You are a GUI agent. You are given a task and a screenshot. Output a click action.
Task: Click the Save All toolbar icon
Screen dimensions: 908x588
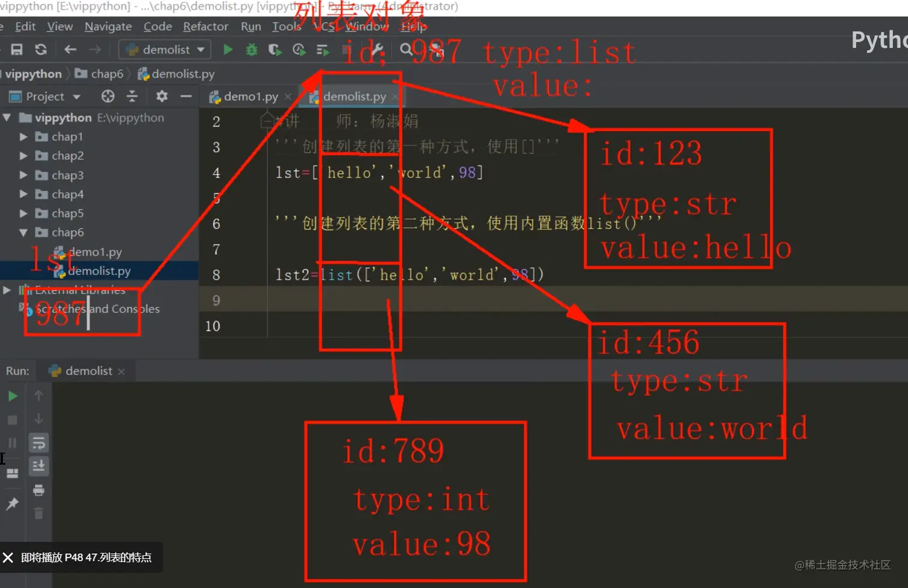[x=17, y=50]
